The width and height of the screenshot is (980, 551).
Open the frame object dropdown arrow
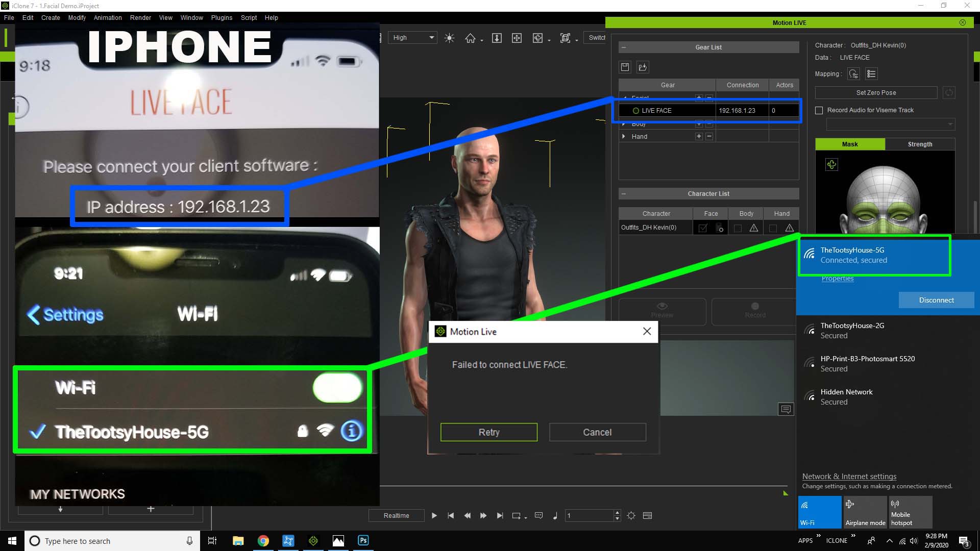click(x=577, y=40)
